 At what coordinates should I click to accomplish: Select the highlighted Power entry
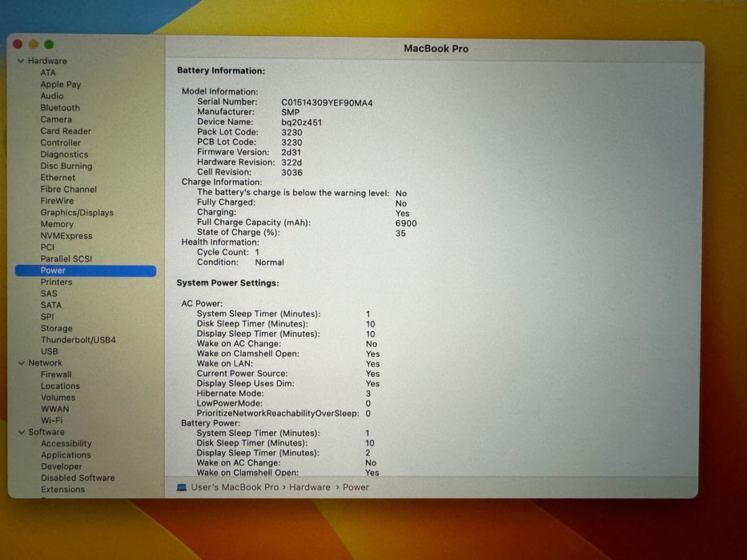tap(86, 270)
